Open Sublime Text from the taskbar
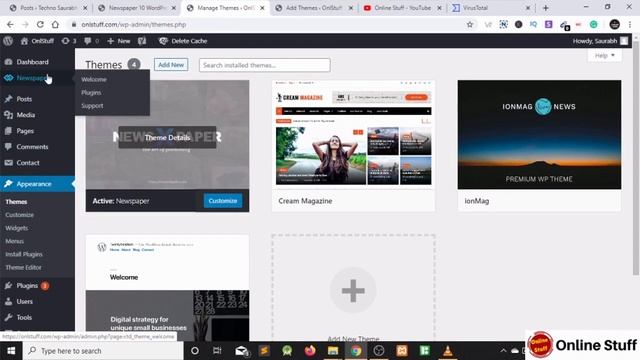This screenshot has height=360, width=640. 264,351
